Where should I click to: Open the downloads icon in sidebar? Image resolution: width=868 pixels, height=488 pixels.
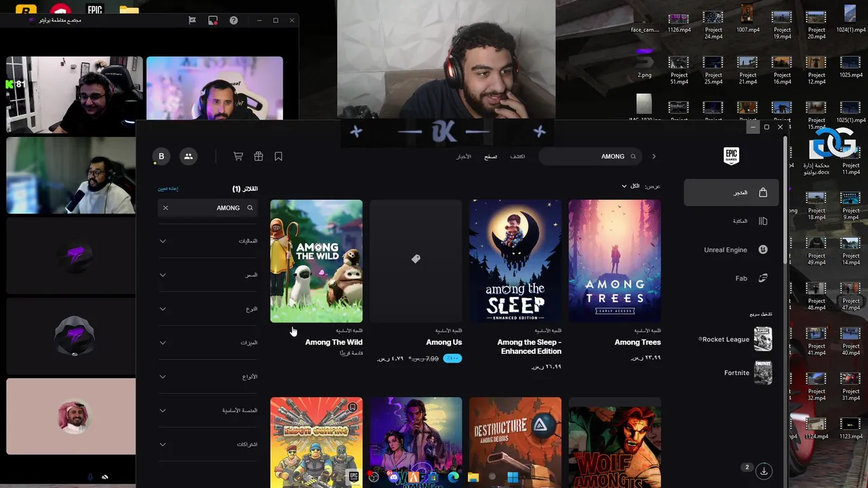[764, 470]
